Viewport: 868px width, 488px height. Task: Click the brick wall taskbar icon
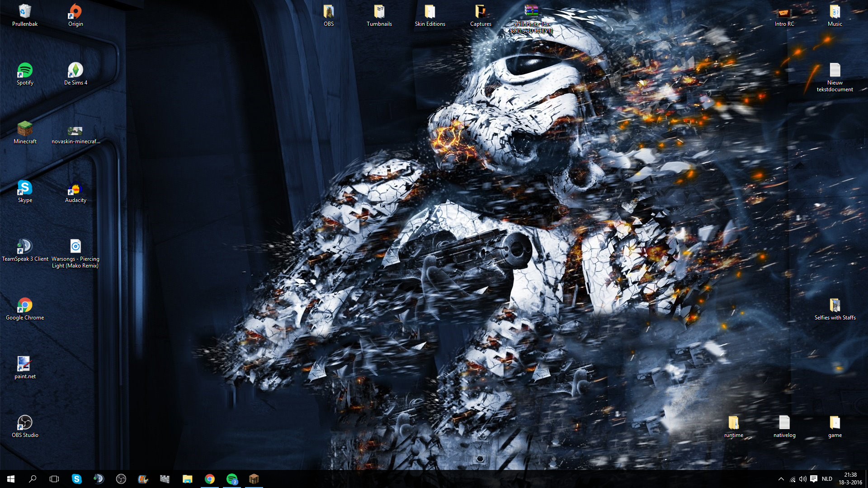point(165,479)
